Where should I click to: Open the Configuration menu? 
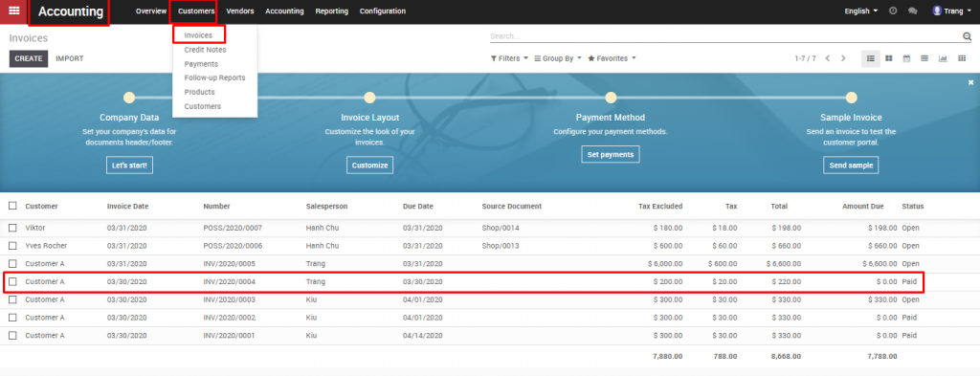(383, 11)
